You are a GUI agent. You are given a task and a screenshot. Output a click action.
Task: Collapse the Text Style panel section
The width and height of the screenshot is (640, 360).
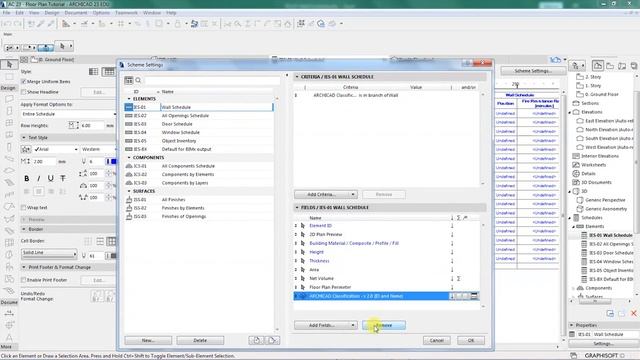click(24, 138)
